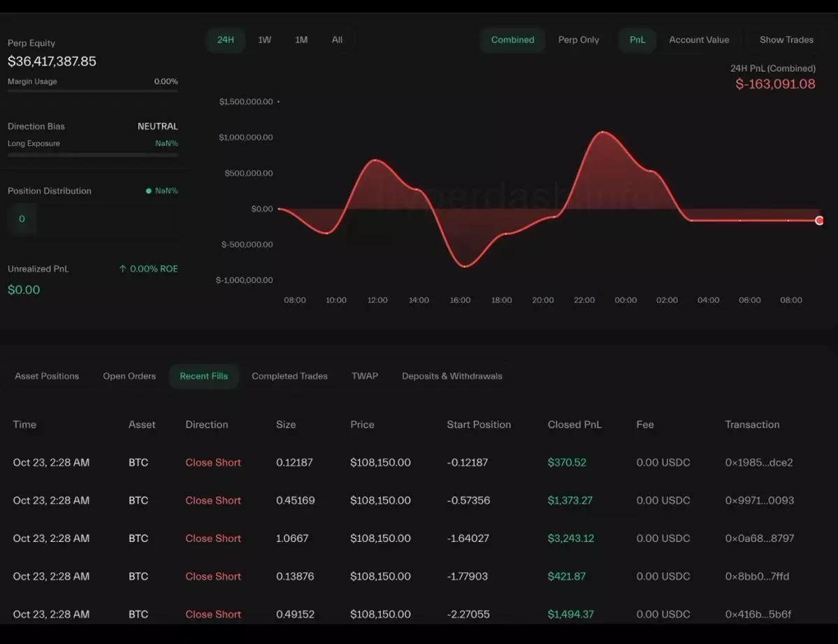Show the All time range
Screen dimensions: 838x644
[x=337, y=40]
